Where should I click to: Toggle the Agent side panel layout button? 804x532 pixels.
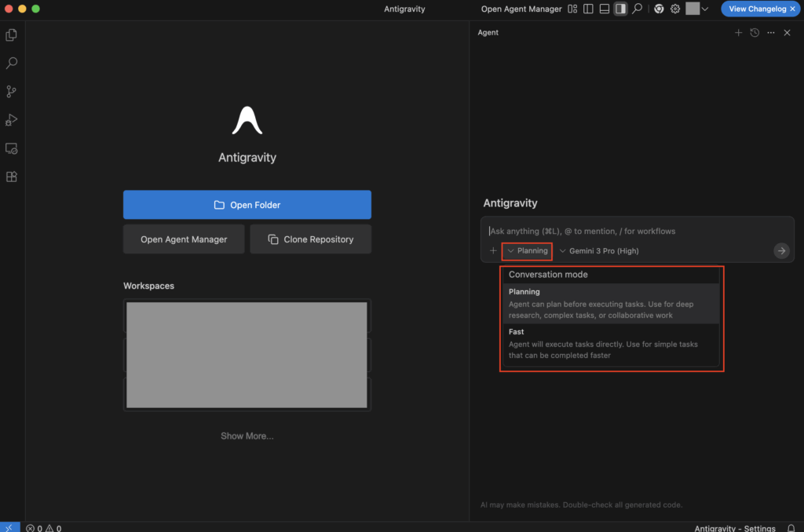click(620, 9)
